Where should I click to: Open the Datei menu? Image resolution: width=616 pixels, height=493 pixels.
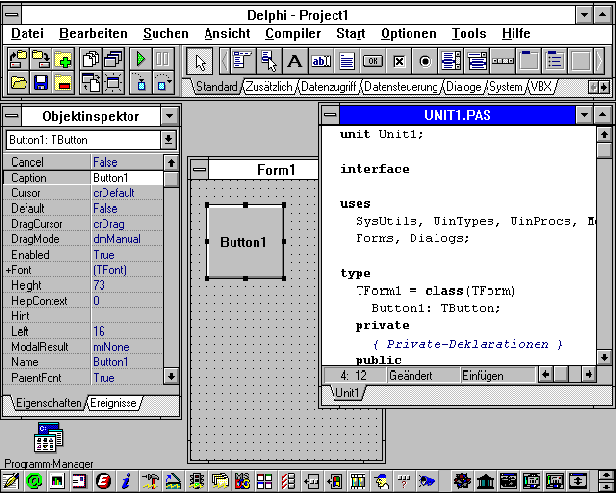(x=27, y=33)
